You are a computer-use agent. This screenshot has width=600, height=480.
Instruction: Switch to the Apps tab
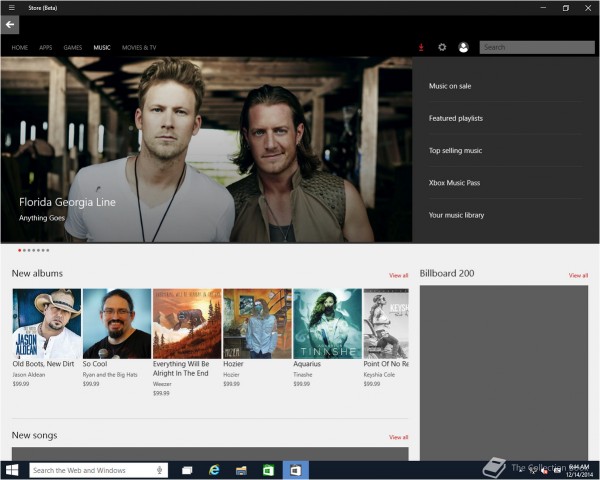pyautogui.click(x=46, y=47)
